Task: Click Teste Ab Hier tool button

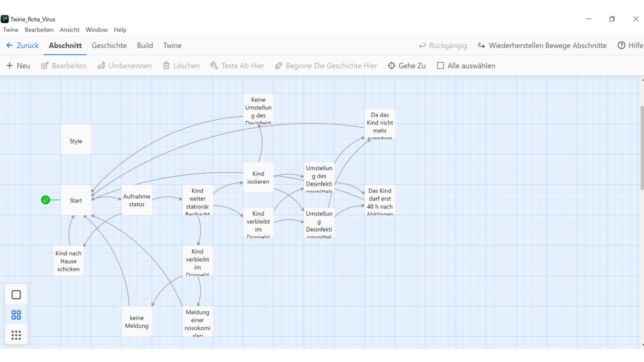Action: click(237, 65)
